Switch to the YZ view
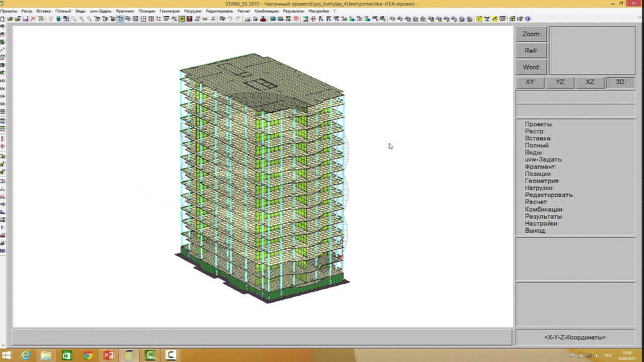644x362 pixels. [x=560, y=82]
